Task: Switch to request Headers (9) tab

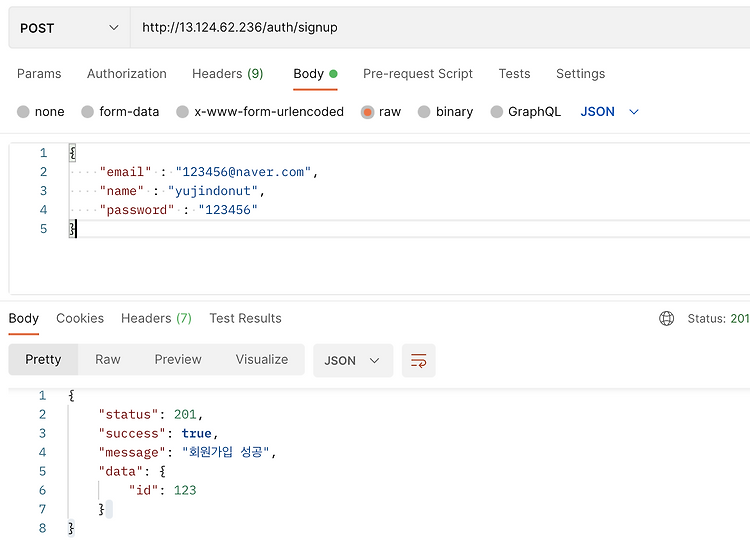Action: [x=228, y=74]
